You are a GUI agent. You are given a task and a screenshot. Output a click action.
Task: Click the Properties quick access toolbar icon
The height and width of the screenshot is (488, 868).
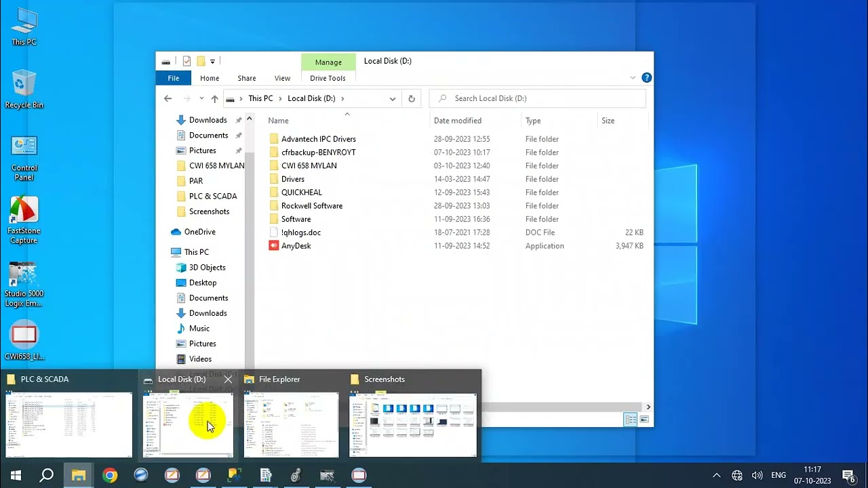(x=186, y=61)
